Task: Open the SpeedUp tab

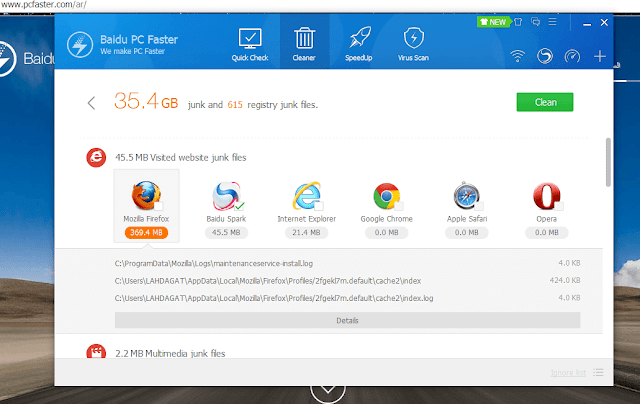Action: click(x=359, y=44)
